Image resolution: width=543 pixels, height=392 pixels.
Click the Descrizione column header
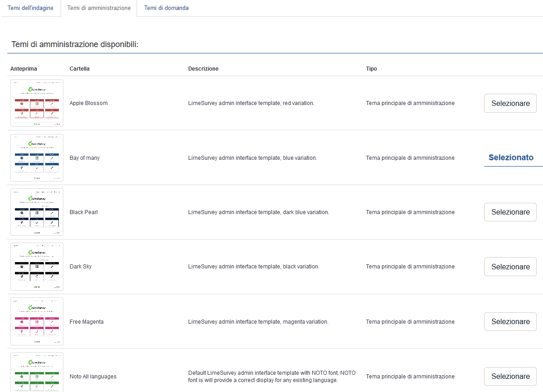pos(203,69)
